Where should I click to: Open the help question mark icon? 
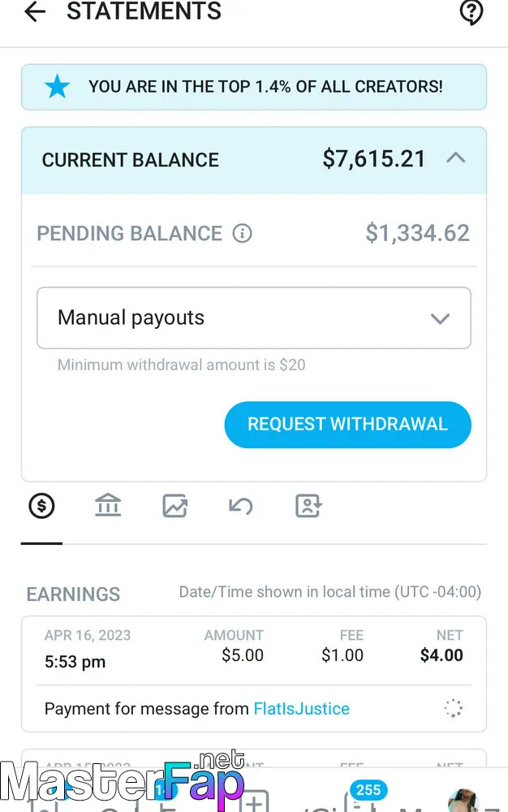click(471, 12)
